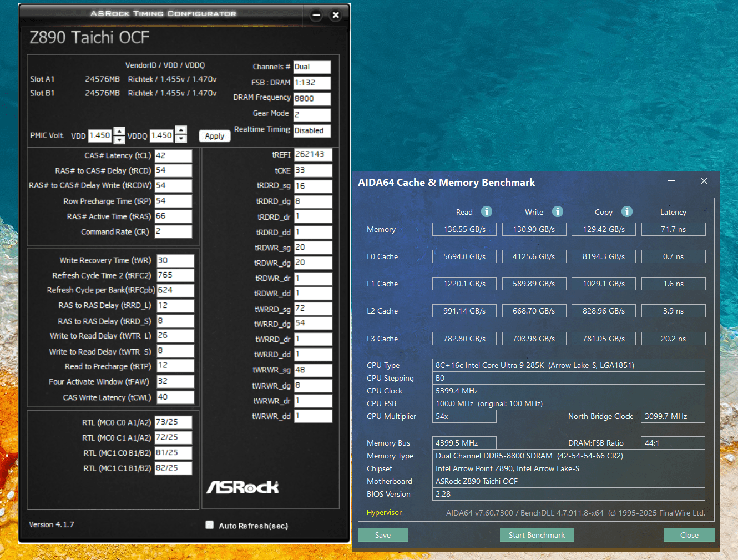
Task: Close the AIDA64 benchmark window with X
Action: 704,181
